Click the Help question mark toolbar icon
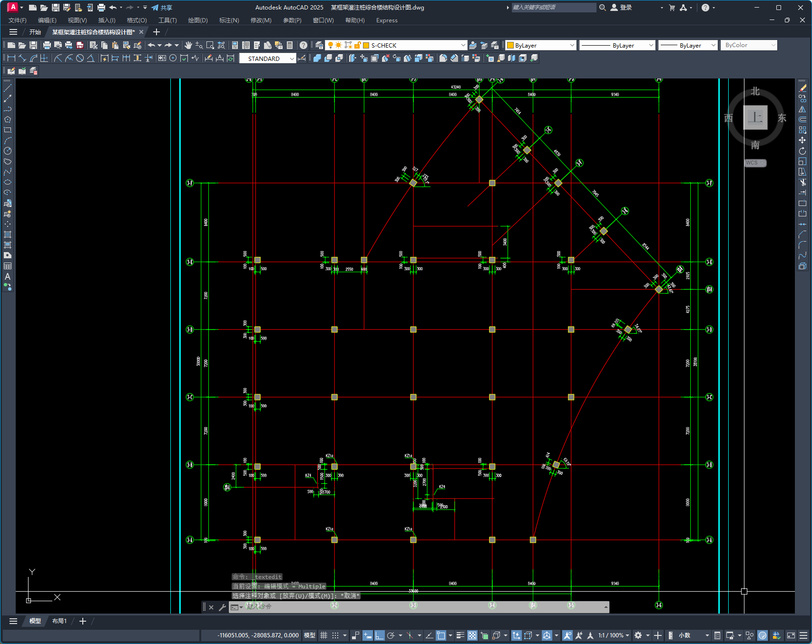The width and height of the screenshot is (812, 644). point(303,45)
